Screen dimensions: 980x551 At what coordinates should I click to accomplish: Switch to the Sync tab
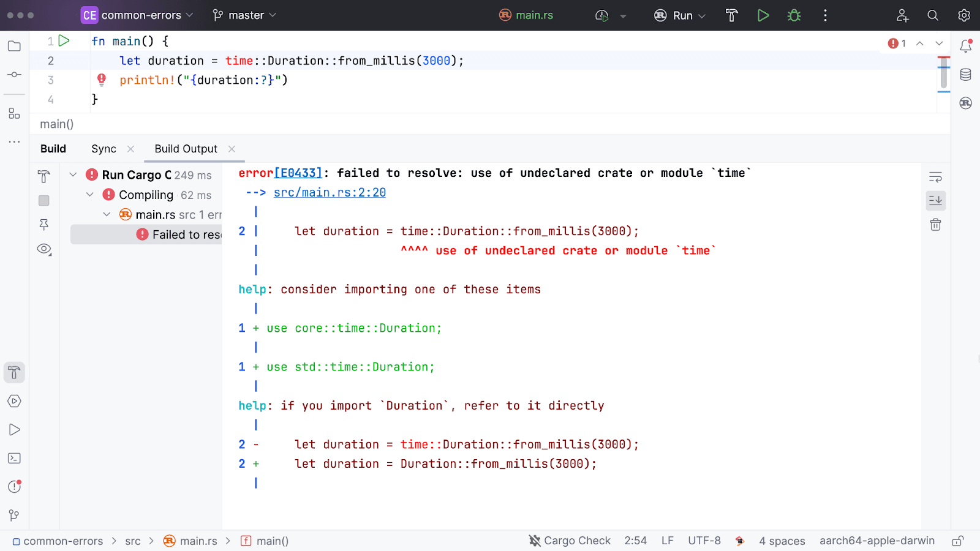pyautogui.click(x=104, y=149)
